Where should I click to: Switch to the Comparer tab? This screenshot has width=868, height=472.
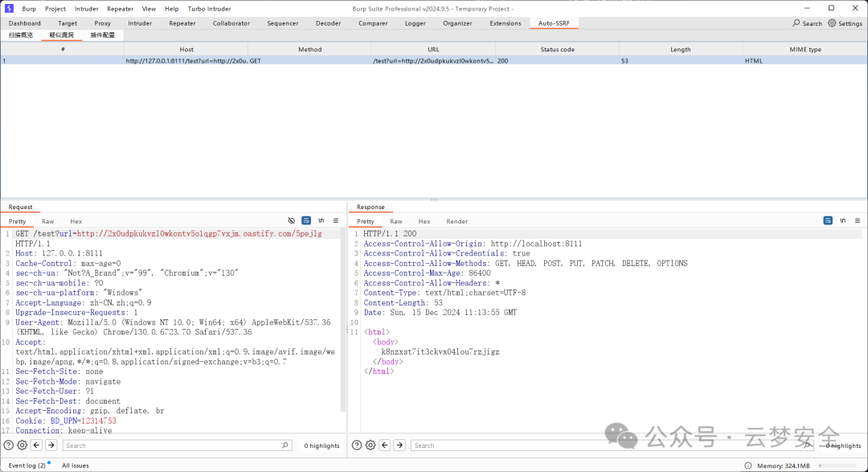(373, 23)
